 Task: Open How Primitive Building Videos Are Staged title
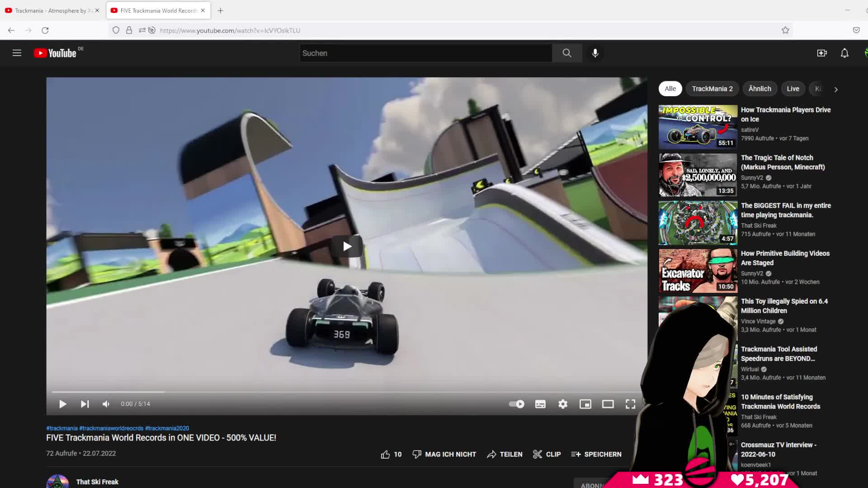pos(785,258)
